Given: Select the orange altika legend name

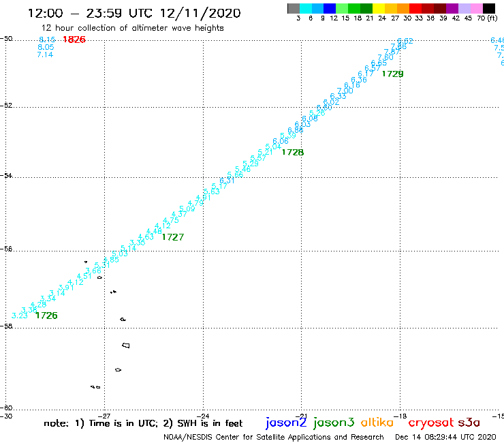Looking at the screenshot, I should [377, 423].
